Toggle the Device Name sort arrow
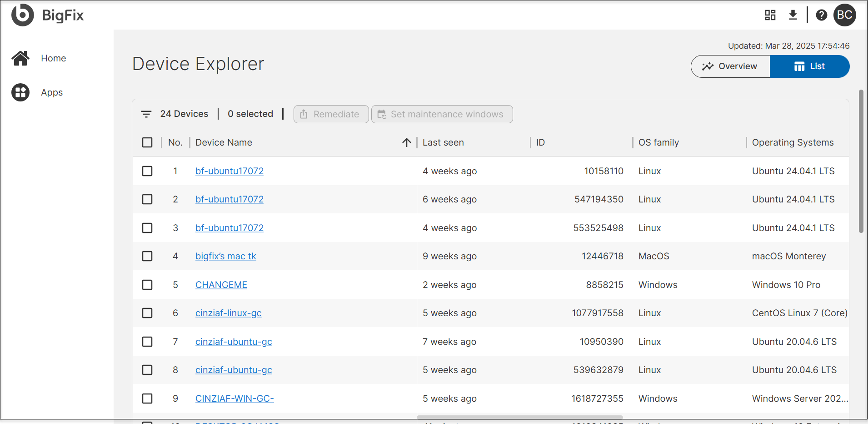The width and height of the screenshot is (868, 424). pos(407,142)
